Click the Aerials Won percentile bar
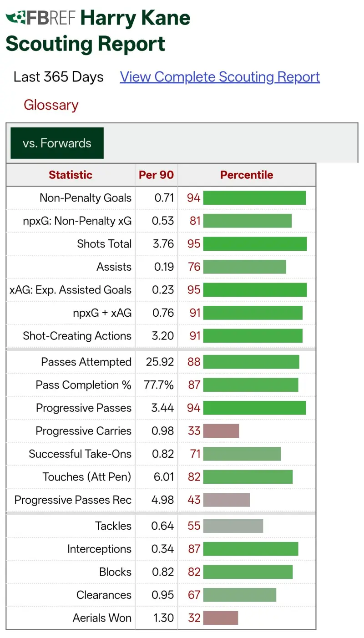The height and width of the screenshot is (638, 364). (221, 618)
